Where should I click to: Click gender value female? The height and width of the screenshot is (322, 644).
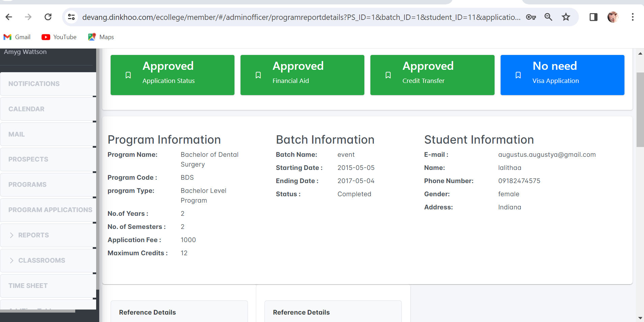pyautogui.click(x=509, y=194)
